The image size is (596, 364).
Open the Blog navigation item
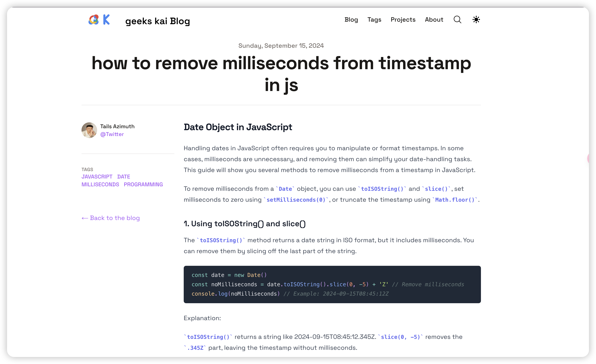coord(351,19)
